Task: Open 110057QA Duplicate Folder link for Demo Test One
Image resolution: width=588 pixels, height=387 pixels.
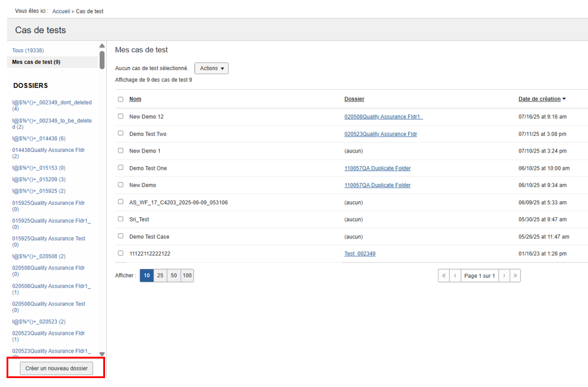Action: click(x=377, y=168)
